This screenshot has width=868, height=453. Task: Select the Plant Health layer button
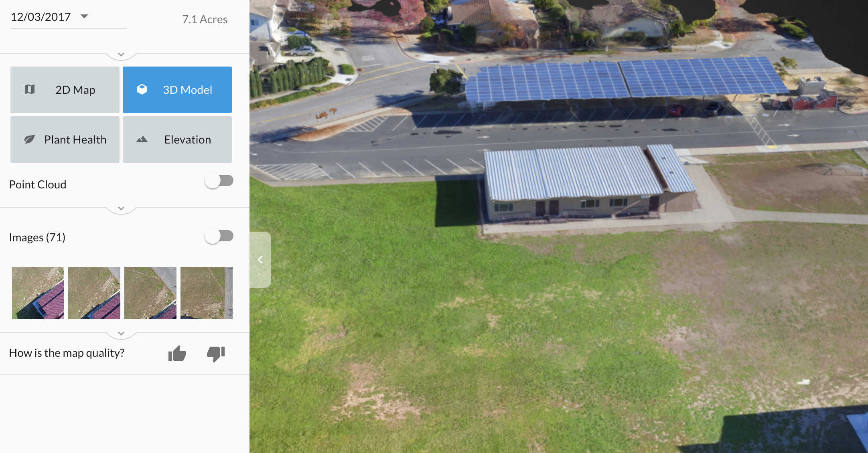tap(65, 140)
